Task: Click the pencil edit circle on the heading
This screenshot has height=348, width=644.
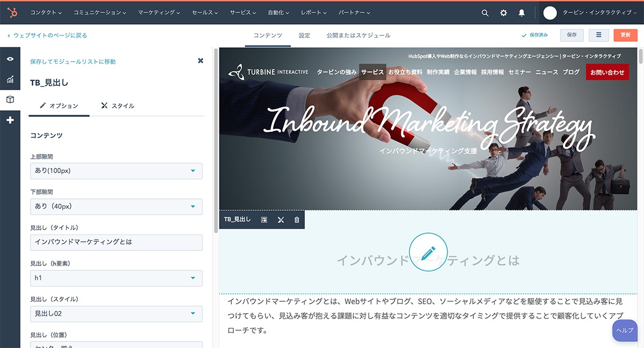Action: point(428,252)
